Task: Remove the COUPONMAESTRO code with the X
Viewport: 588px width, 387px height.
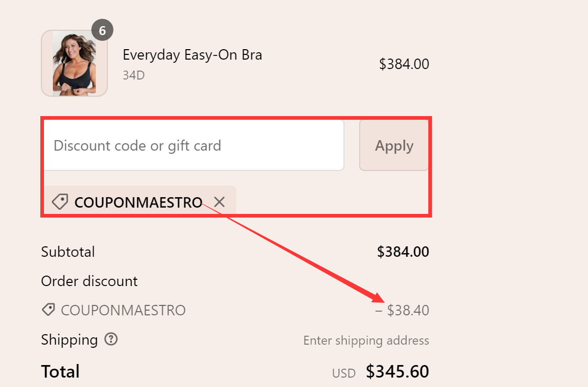Action: pos(219,202)
